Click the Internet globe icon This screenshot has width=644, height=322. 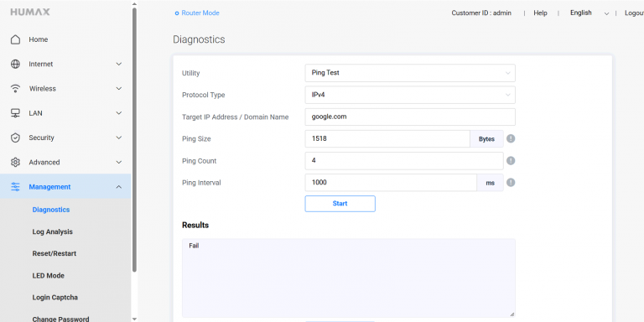coord(15,64)
